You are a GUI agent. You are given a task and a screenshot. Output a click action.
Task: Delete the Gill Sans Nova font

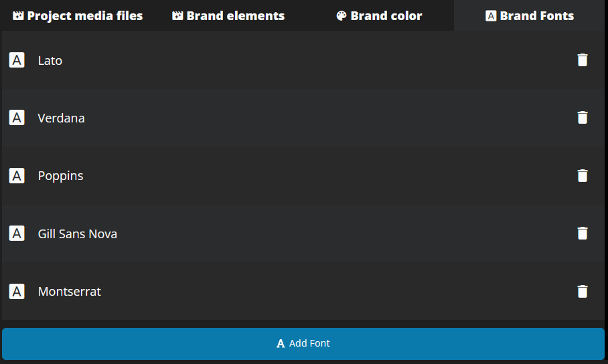point(583,234)
